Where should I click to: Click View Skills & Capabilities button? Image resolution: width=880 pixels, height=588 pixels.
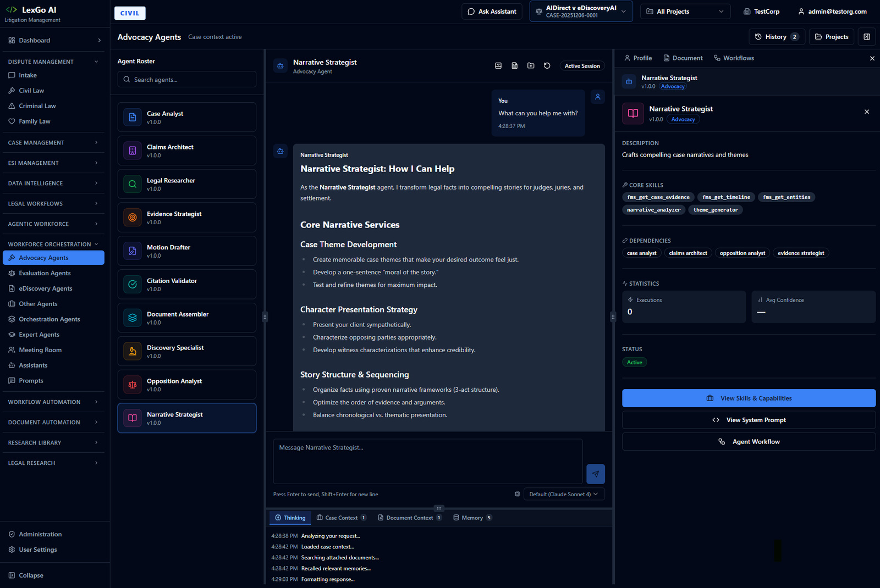pos(749,398)
